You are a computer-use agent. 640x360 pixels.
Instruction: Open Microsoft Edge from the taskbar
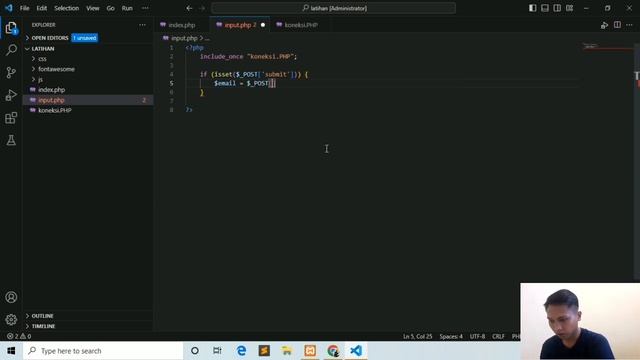[241, 351]
